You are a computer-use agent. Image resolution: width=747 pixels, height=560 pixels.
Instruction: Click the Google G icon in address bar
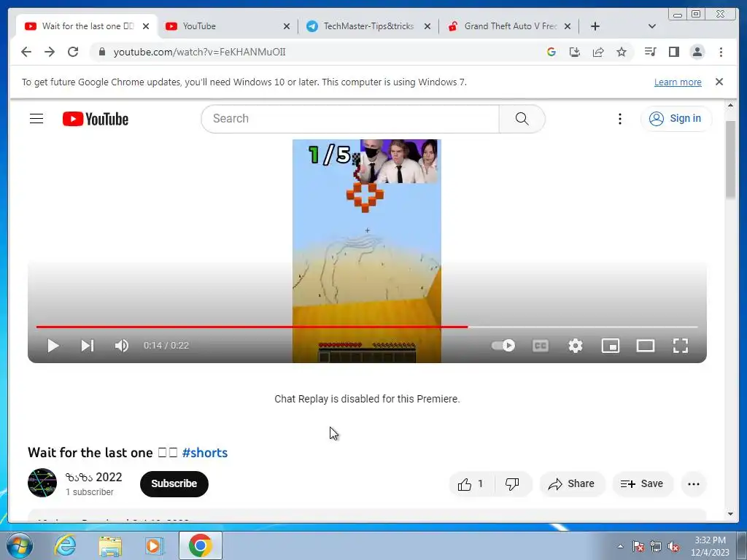tap(551, 52)
